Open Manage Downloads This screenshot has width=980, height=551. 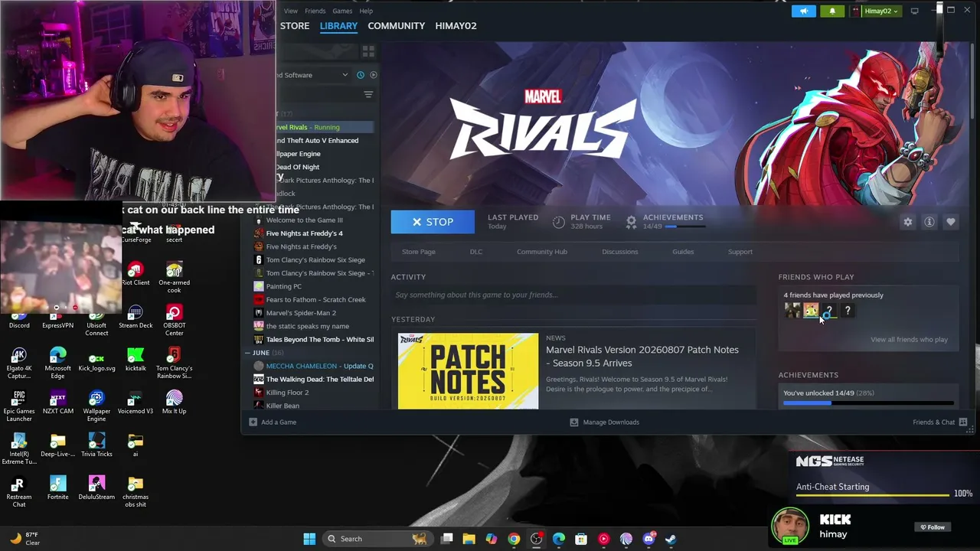(x=604, y=422)
